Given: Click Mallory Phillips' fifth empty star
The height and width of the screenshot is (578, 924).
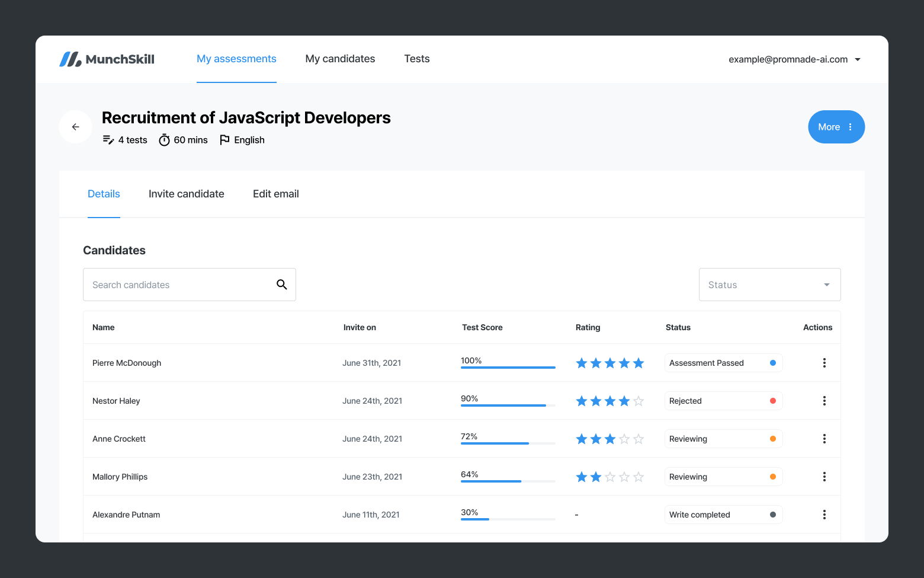Looking at the screenshot, I should tap(639, 477).
